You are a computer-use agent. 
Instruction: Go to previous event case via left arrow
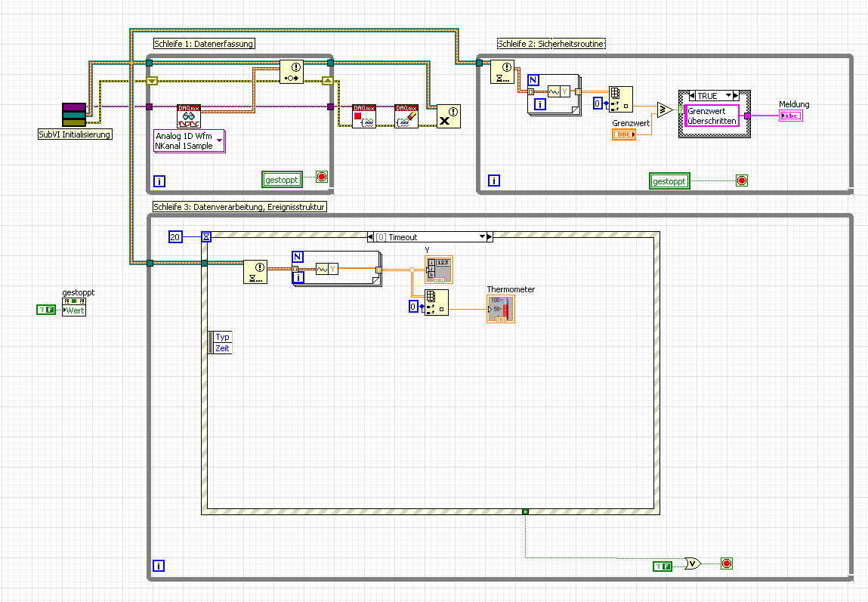370,237
